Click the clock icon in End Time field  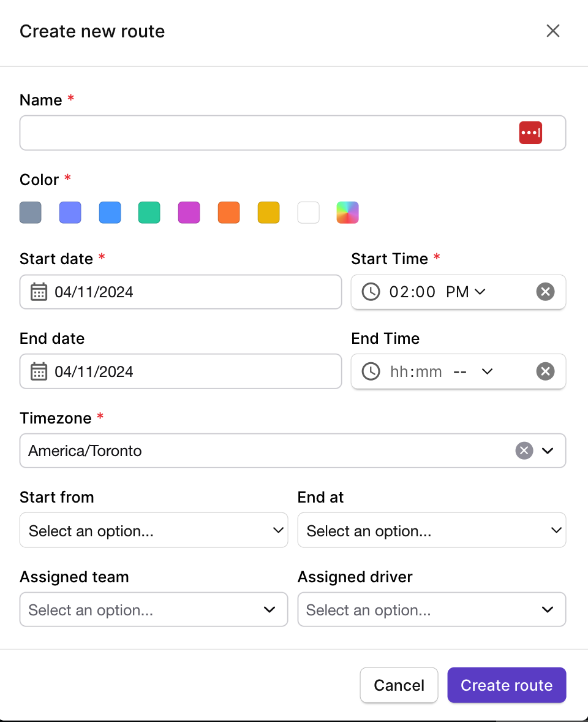tap(371, 371)
